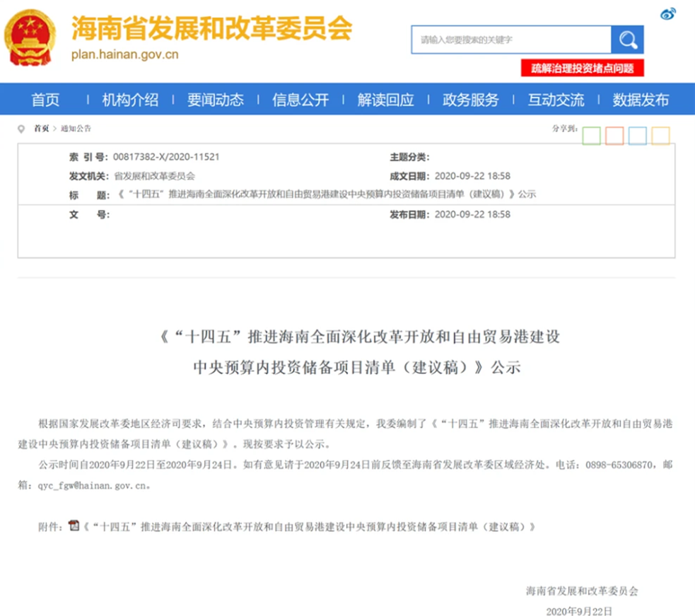The image size is (695, 616).
Task: Click the red 疏解治理投资堵点问题 banner
Action: [x=583, y=68]
